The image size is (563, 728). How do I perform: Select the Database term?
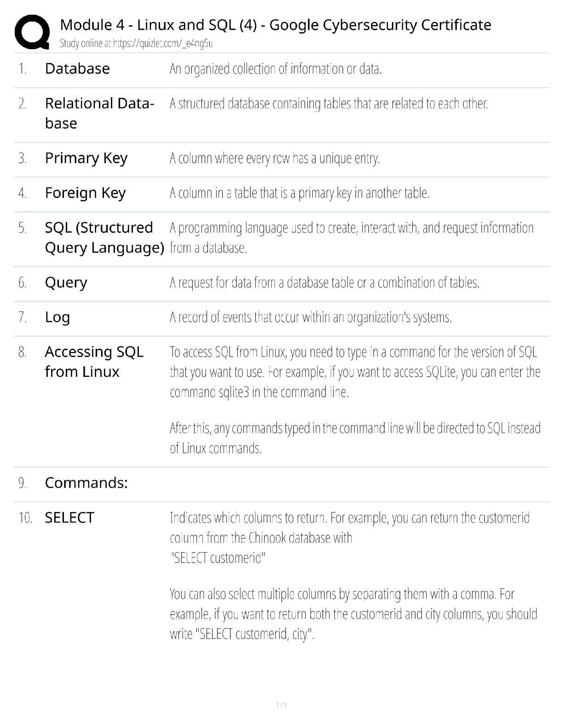77,68
